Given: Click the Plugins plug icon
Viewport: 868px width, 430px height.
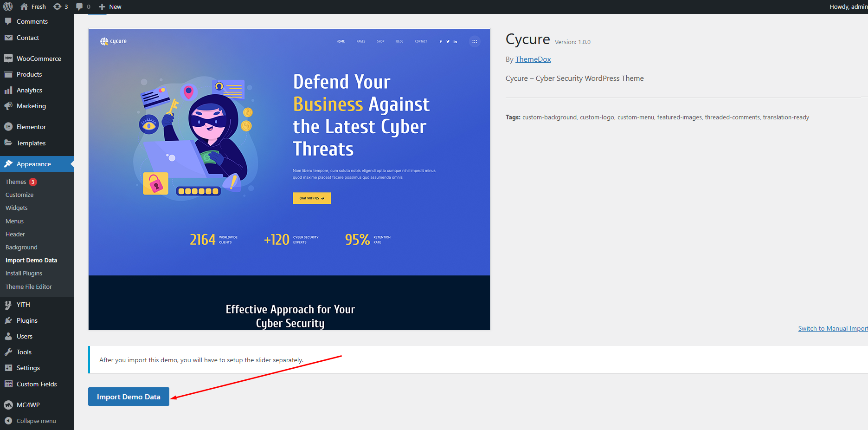Looking at the screenshot, I should pos(8,320).
